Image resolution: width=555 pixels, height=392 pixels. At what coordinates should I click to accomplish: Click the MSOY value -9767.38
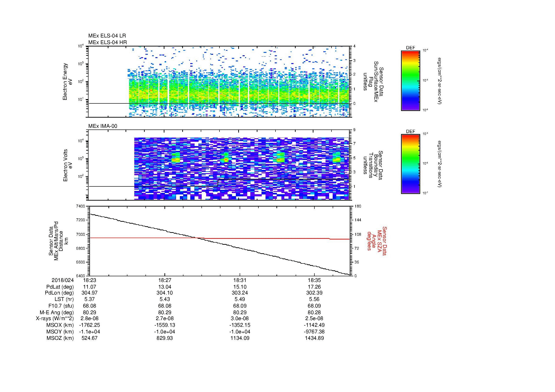(x=314, y=332)
